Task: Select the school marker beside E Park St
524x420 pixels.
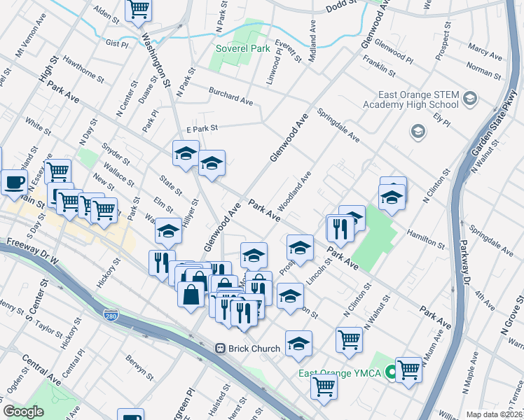Action: 186,154
